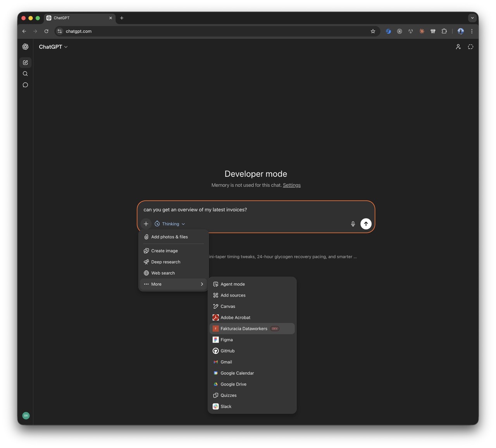Open the user profile avatar at bottom left
This screenshot has width=496, height=448.
[26, 415]
